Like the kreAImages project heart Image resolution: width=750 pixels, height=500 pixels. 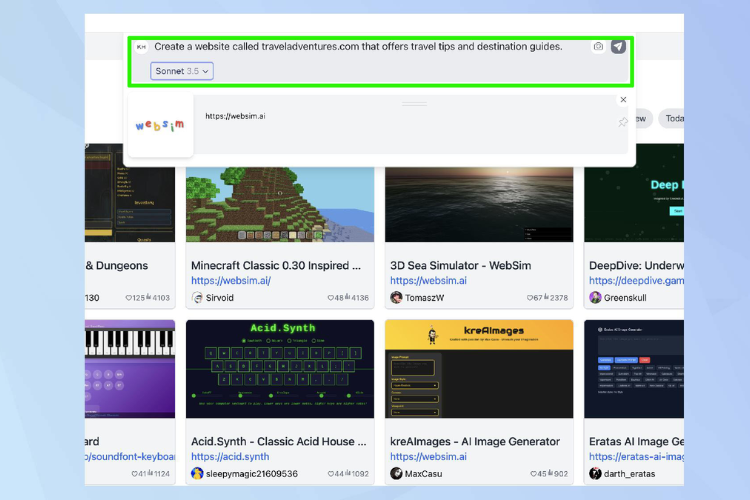(x=533, y=474)
